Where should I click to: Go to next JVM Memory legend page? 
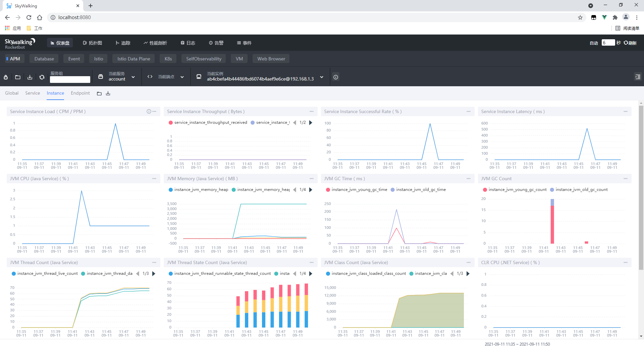click(x=311, y=190)
